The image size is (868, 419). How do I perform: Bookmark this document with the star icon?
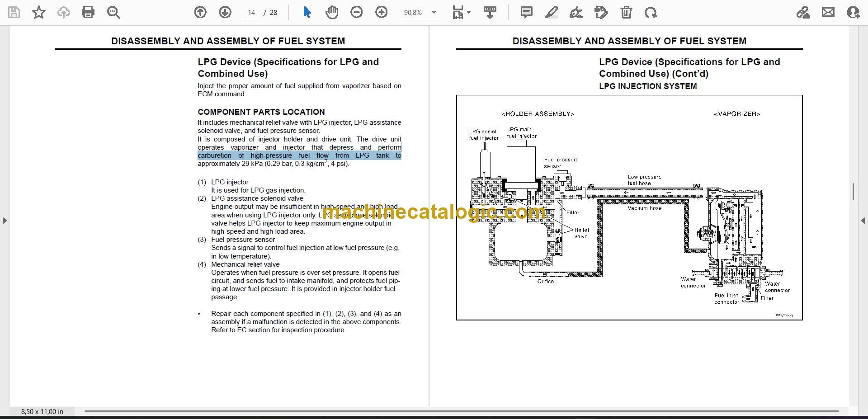click(39, 12)
